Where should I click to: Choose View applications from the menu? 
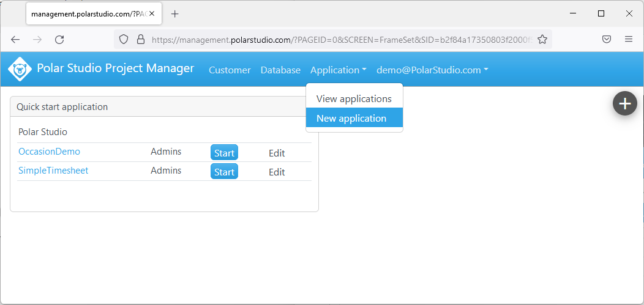(354, 99)
